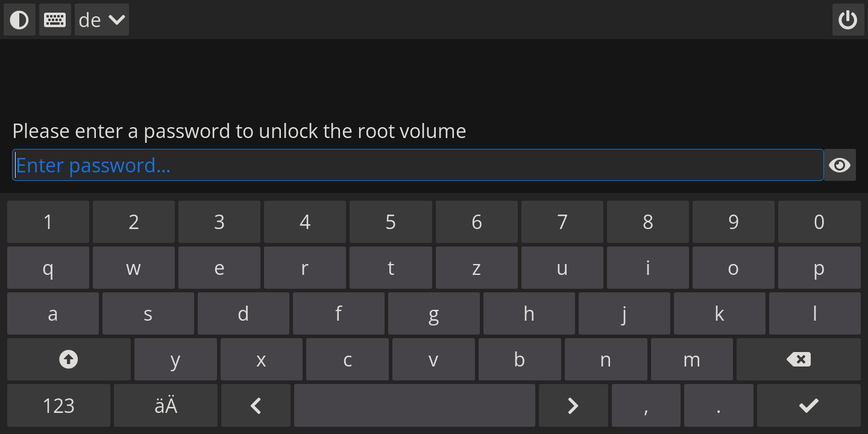
Task: Switch to the äÄ umlaut layer
Action: point(166,406)
